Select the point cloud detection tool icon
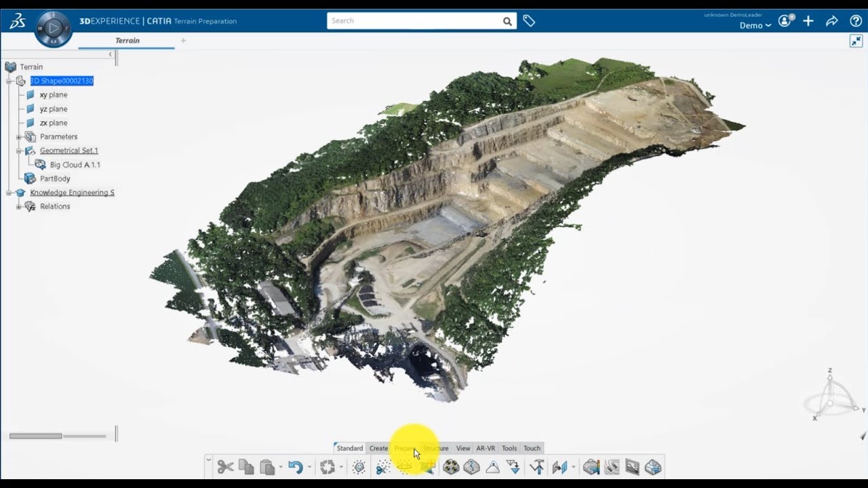The height and width of the screenshot is (488, 868). [359, 468]
